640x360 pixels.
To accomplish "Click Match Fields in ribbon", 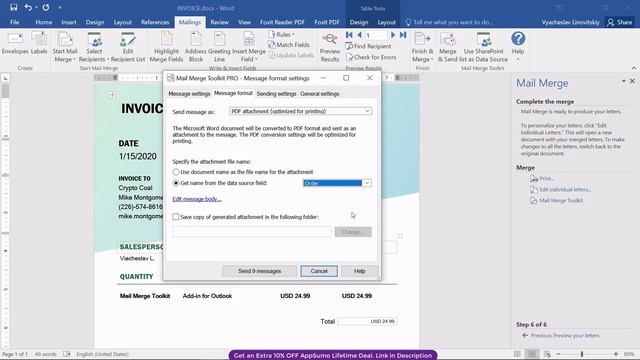I will (x=289, y=45).
